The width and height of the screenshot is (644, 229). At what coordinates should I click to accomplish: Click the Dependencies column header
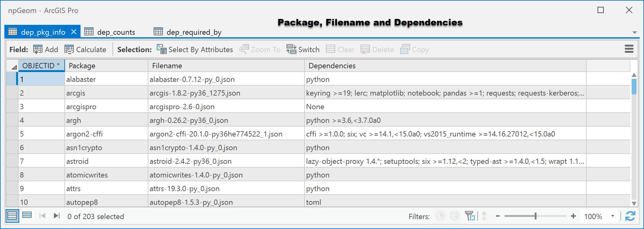tap(445, 66)
